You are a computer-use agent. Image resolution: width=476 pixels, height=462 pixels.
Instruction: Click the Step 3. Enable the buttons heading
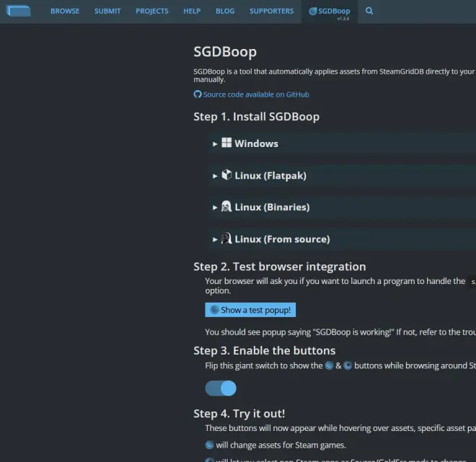[265, 351]
